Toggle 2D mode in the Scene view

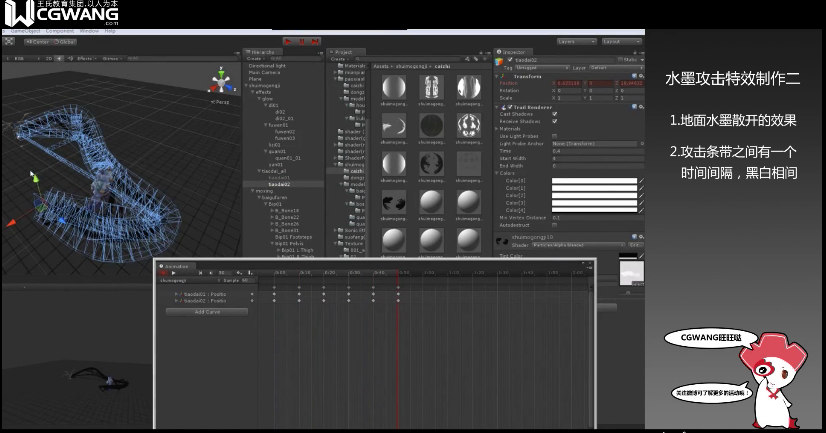[x=48, y=58]
